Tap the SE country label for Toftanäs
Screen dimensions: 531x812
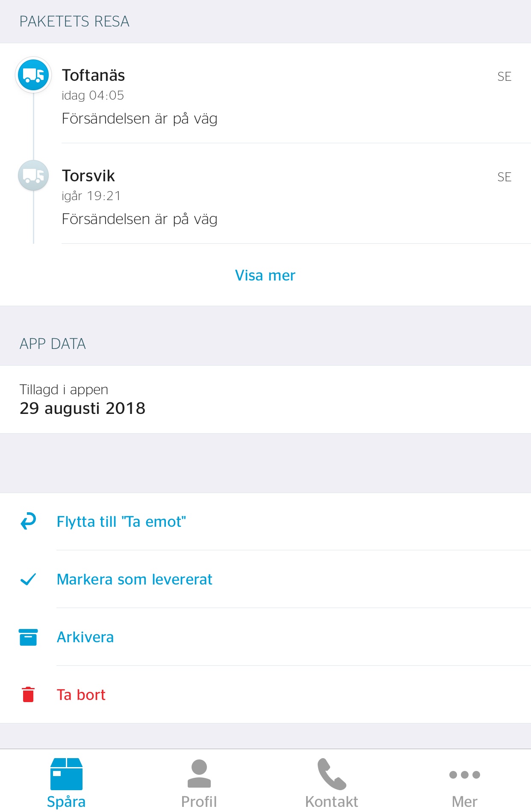[504, 77]
